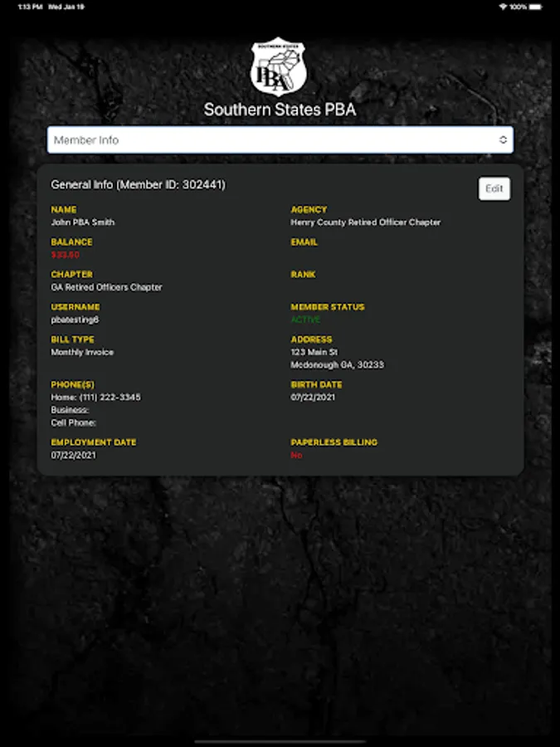
Task: Select the General Info Member ID heading
Action: (138, 185)
